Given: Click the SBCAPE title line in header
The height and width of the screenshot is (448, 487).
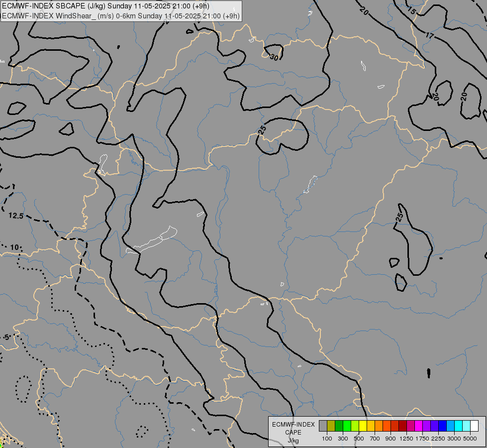Looking at the screenshot, I should [105, 6].
